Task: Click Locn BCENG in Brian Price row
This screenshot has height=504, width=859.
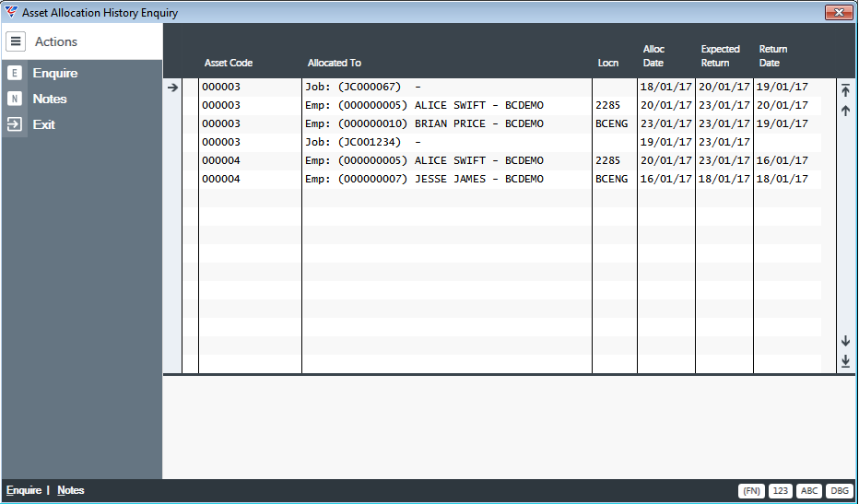Action: click(611, 123)
